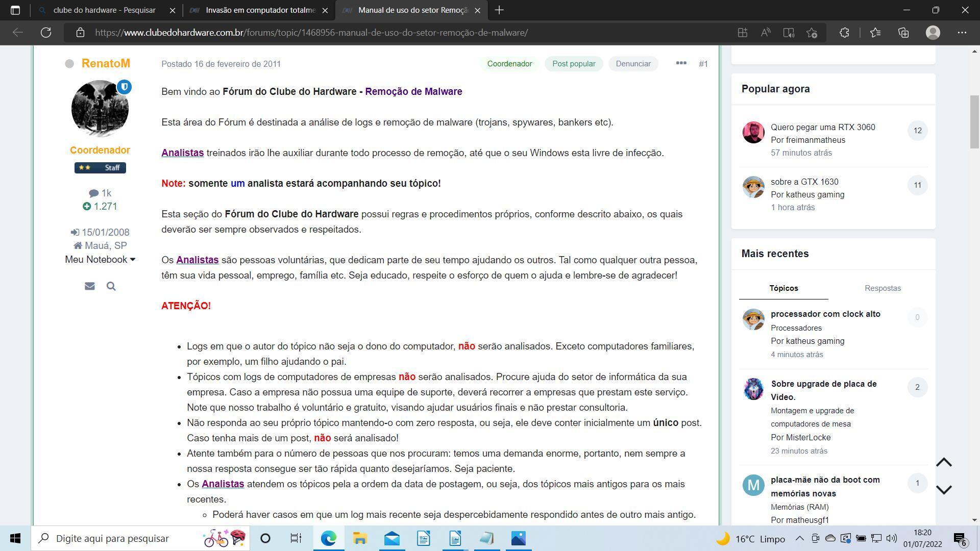
Task: Reload the page with refresh icon
Action: point(46,32)
